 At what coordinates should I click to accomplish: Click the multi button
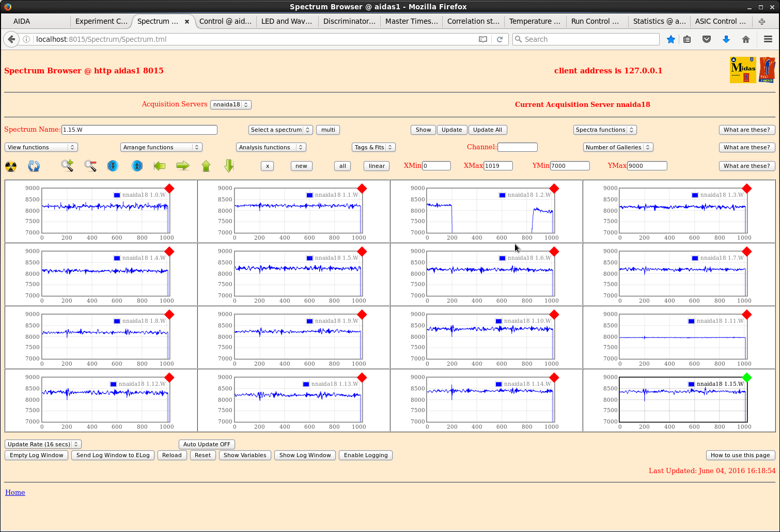pyautogui.click(x=328, y=130)
